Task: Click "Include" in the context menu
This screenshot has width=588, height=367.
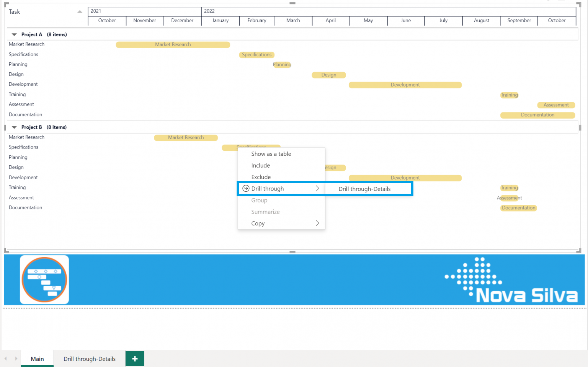Action: coord(261,165)
